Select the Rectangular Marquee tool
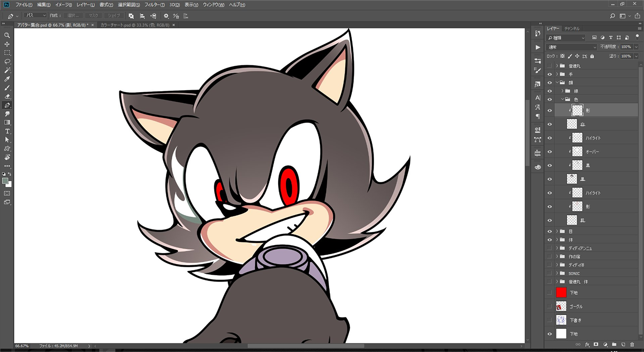Image resolution: width=644 pixels, height=352 pixels. point(7,53)
